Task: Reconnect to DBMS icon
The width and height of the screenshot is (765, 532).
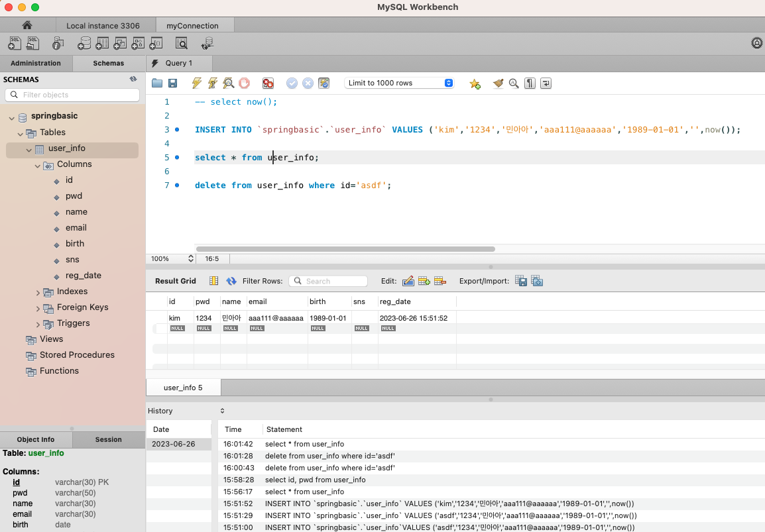Action: pos(207,44)
